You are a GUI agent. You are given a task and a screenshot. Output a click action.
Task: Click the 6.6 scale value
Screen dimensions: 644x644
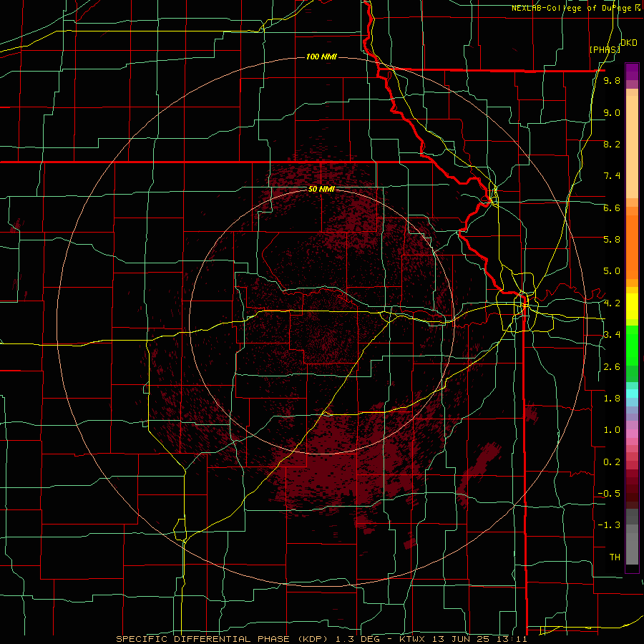pyautogui.click(x=612, y=208)
